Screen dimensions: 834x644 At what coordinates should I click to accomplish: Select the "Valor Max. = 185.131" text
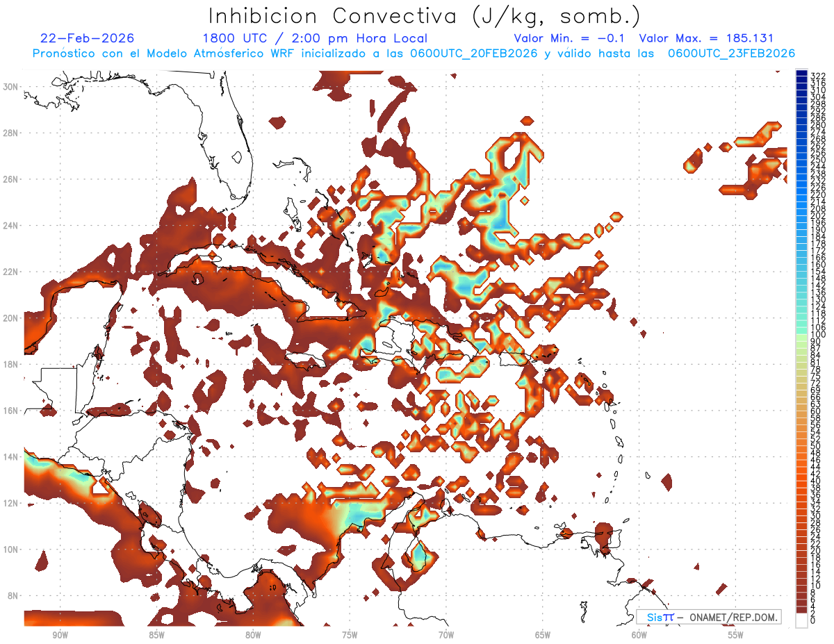click(x=706, y=38)
